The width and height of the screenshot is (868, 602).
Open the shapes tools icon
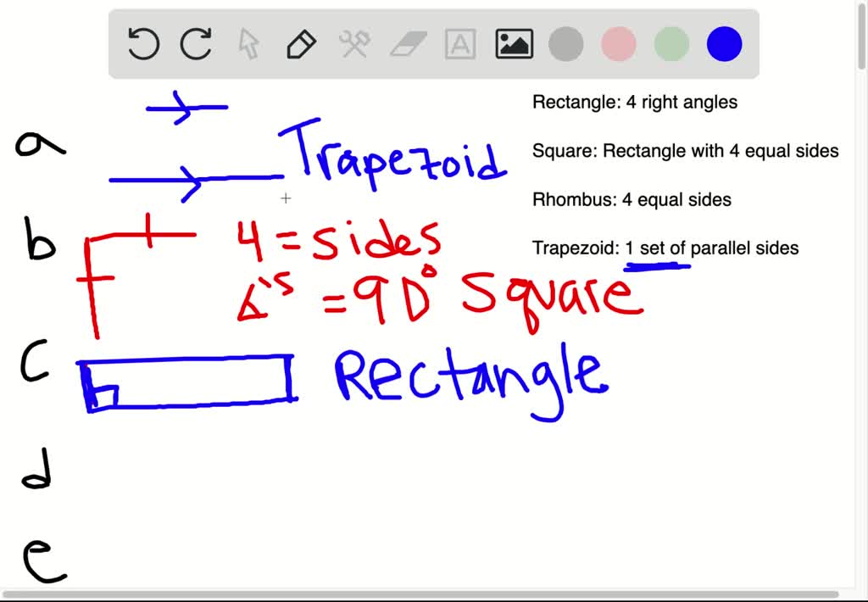[x=353, y=45]
